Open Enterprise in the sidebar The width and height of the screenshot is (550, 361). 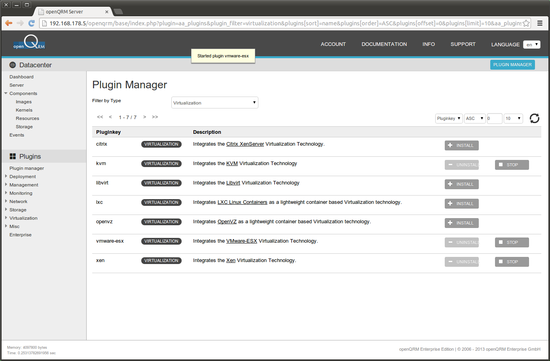point(20,235)
